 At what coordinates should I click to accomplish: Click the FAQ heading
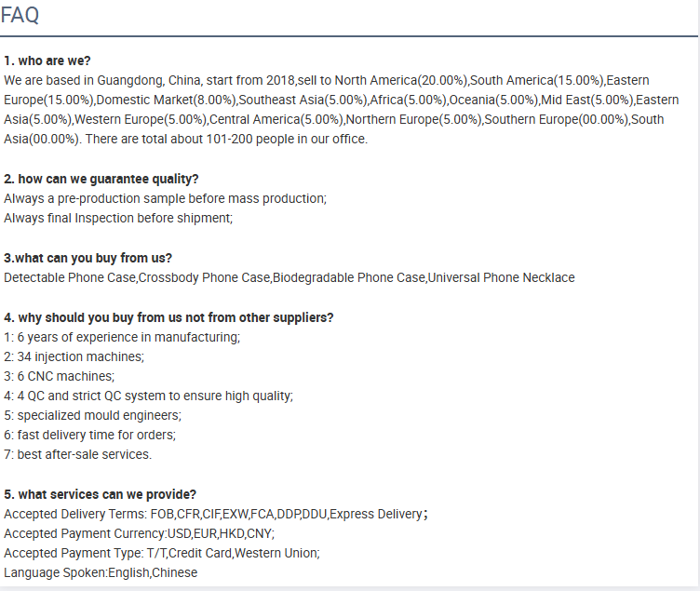click(x=20, y=15)
